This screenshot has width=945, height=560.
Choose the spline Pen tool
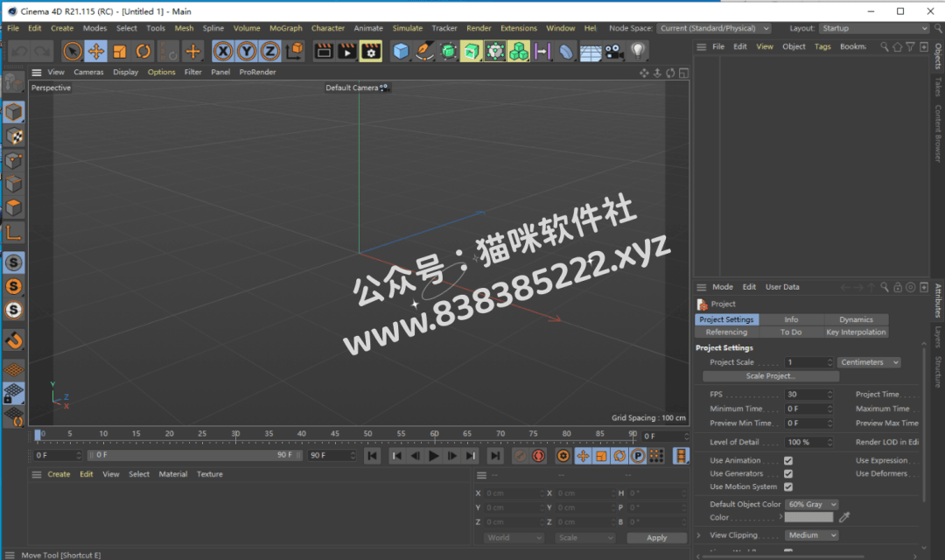tap(424, 52)
